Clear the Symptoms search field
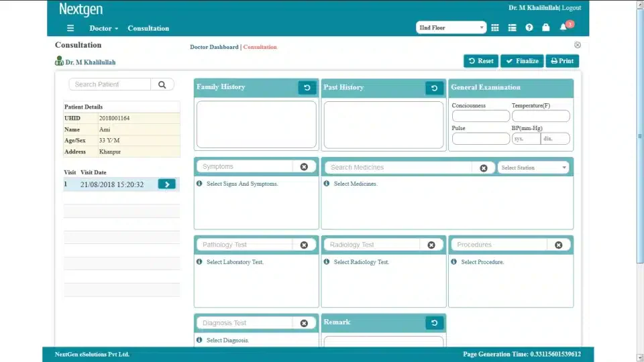The width and height of the screenshot is (644, 362). click(304, 167)
